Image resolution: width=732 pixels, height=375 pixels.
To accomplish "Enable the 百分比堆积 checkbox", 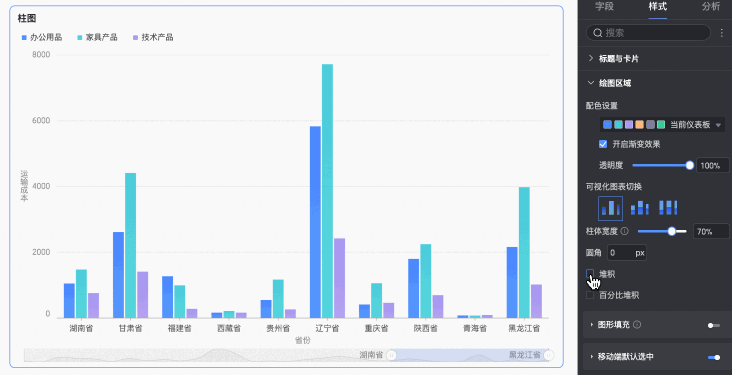I will pos(590,295).
